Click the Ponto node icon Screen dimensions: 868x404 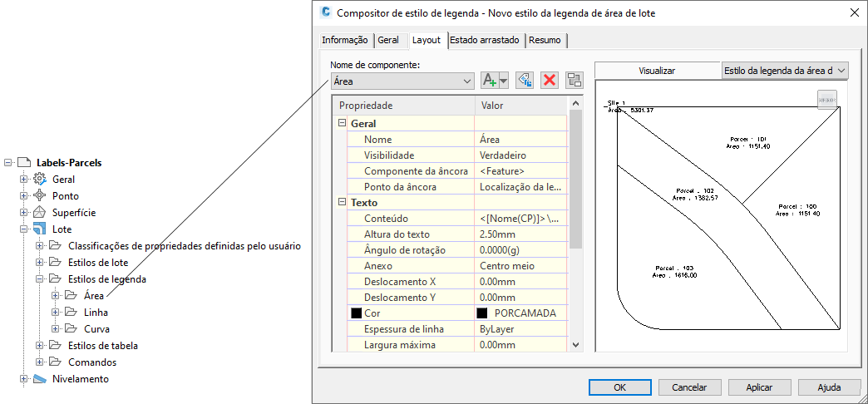pos(39,196)
